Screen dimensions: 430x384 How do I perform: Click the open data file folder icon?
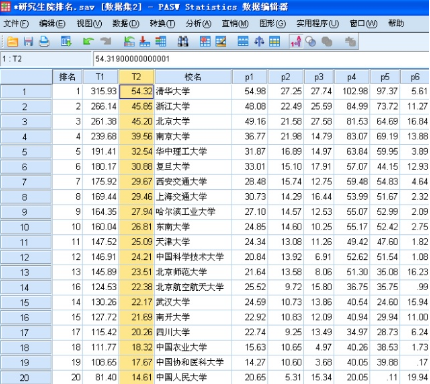(x=12, y=42)
